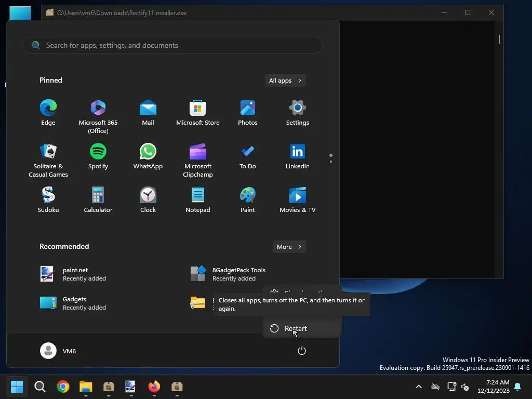Click the power button icon
Viewport: 532px width, 399px height.
[x=302, y=351]
